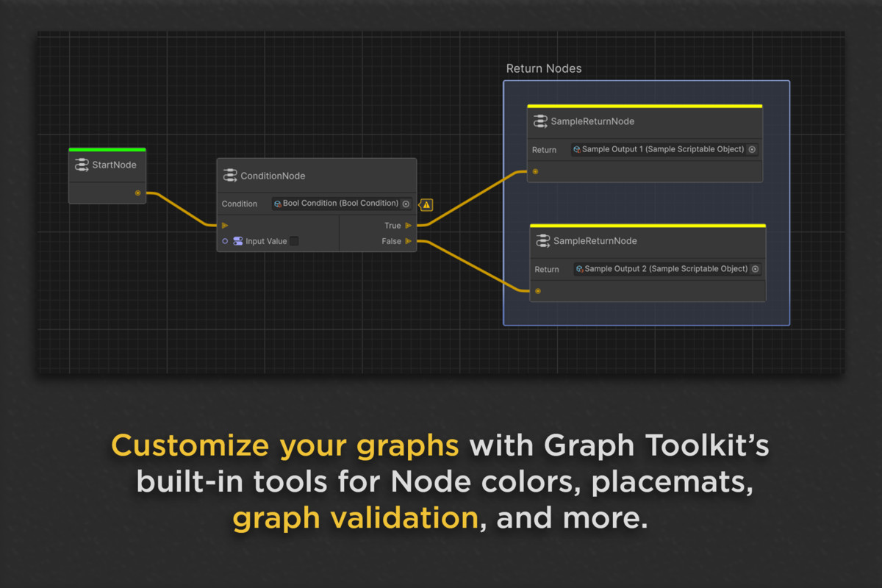Open object picker for Bool Condition
Image resolution: width=882 pixels, height=588 pixels.
click(406, 204)
